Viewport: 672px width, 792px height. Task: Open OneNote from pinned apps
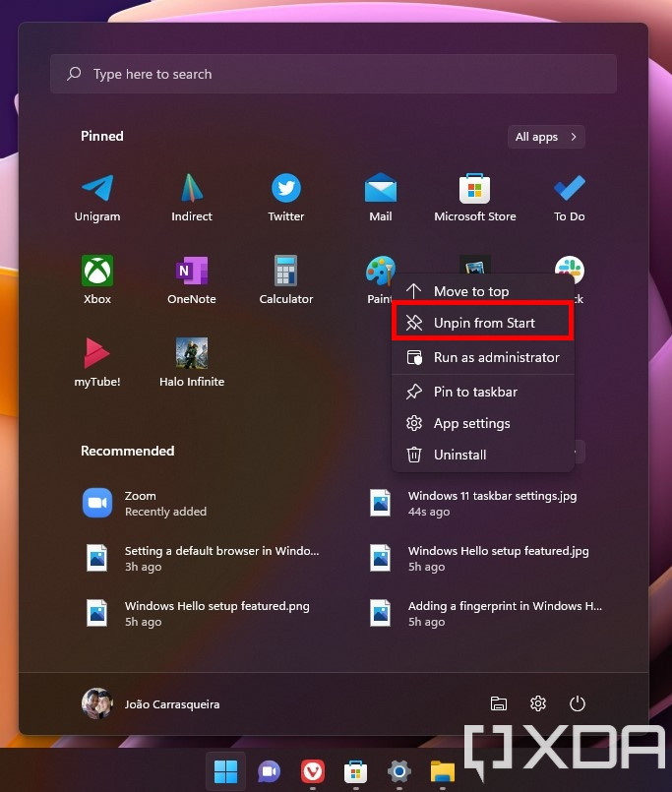pos(192,279)
